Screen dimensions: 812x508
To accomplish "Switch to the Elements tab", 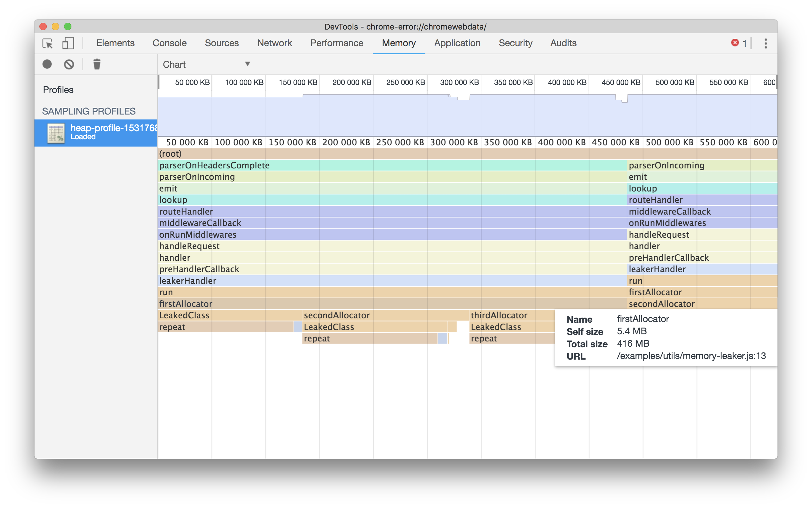I will click(115, 43).
